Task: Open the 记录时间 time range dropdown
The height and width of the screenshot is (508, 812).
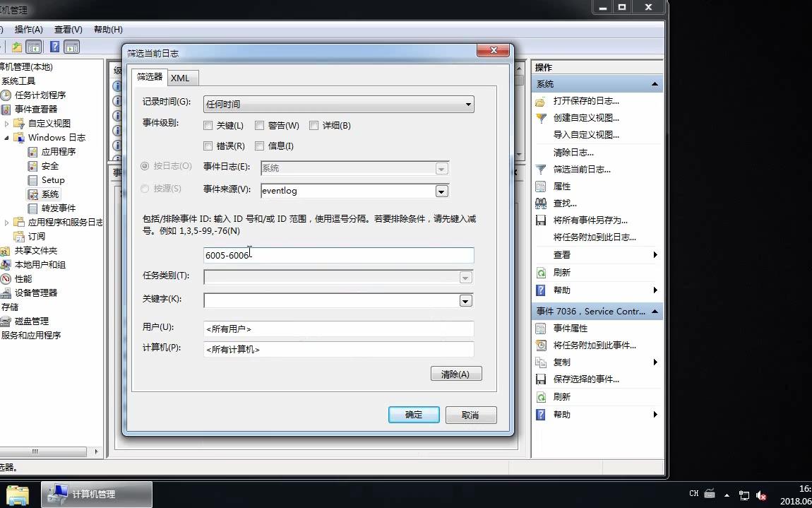Action: [x=468, y=103]
